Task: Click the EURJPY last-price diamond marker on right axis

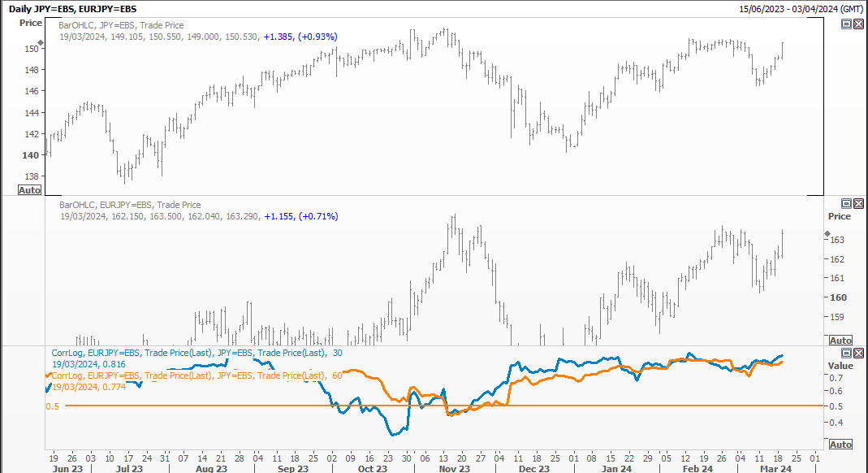Action: click(x=827, y=234)
